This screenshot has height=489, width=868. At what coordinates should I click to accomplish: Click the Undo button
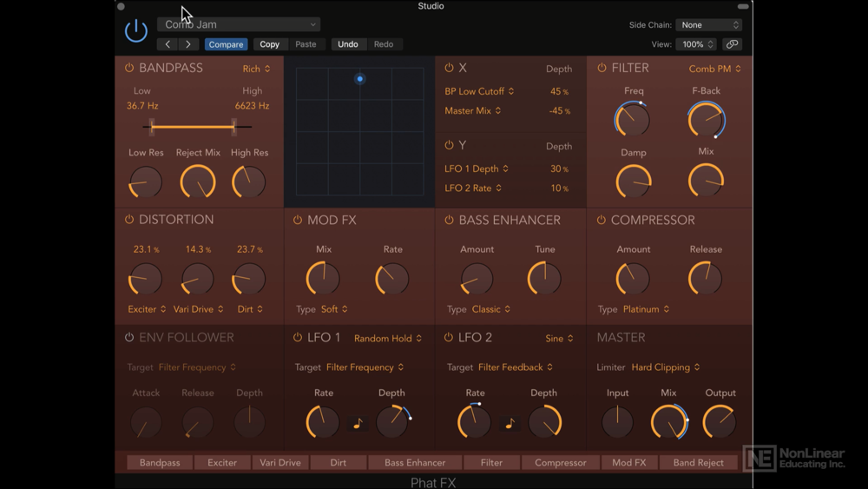click(x=348, y=44)
